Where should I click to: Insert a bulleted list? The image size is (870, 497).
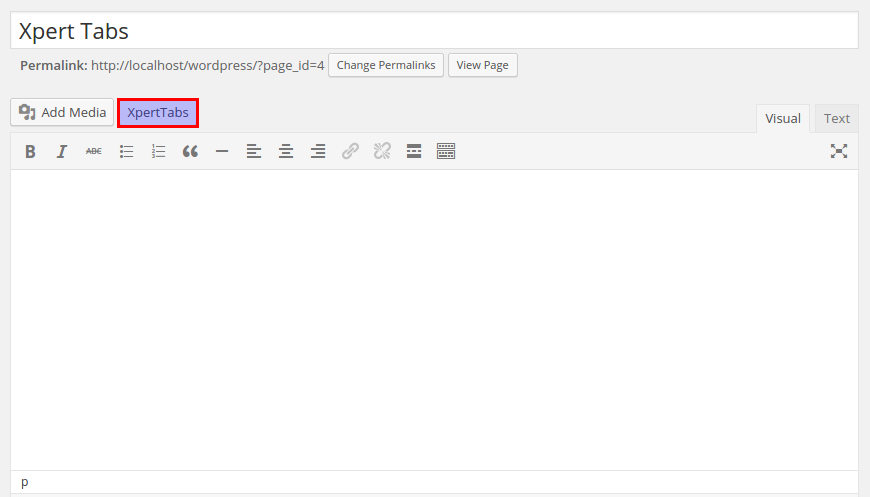tap(127, 151)
